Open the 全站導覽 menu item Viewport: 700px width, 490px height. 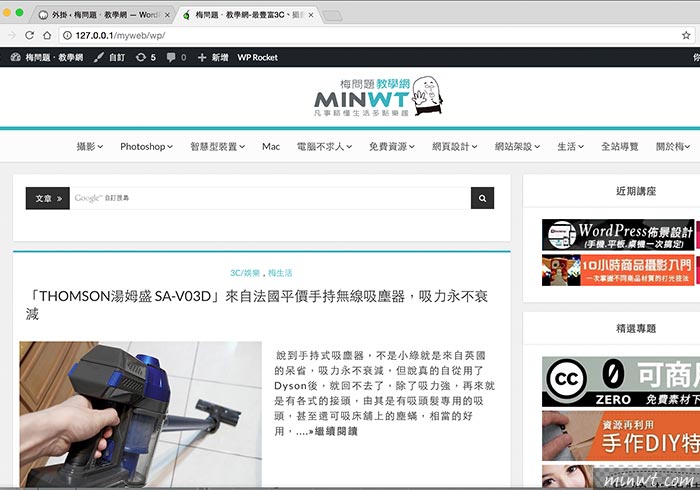tap(620, 146)
